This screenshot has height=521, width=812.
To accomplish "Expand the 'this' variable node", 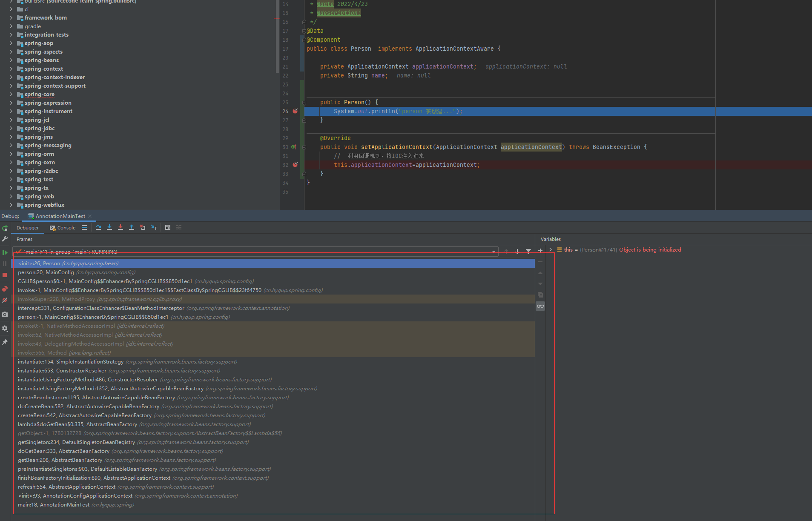I will (x=551, y=250).
